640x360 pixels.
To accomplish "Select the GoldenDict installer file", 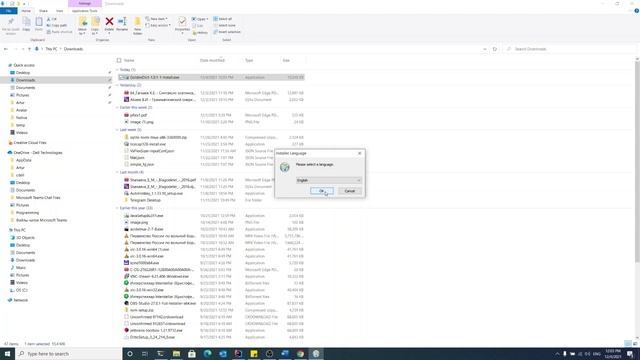I will (211, 77).
